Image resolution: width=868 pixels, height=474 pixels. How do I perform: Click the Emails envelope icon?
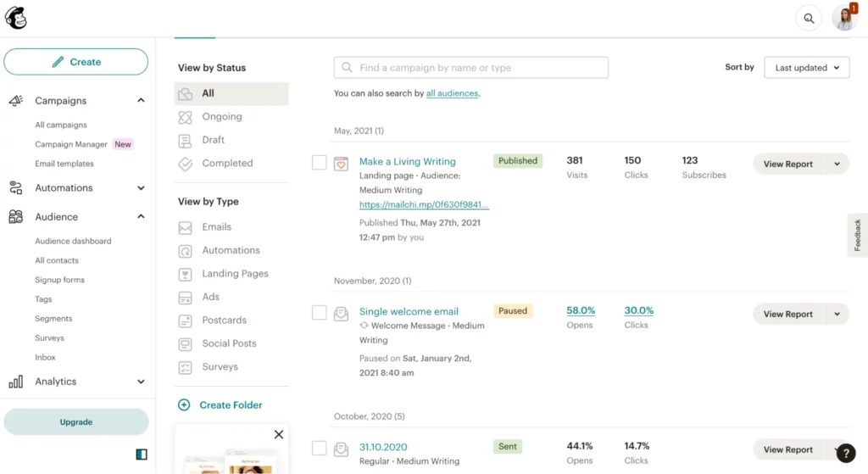[x=186, y=227]
